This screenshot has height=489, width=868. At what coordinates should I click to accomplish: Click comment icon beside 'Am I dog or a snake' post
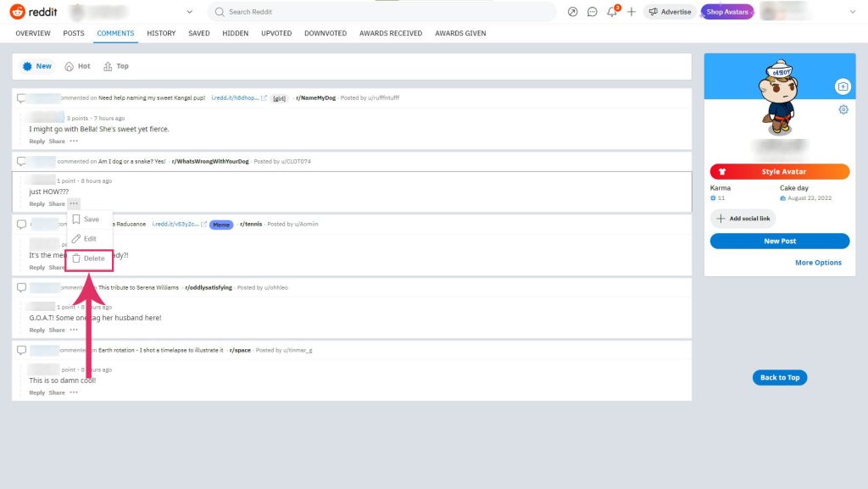point(21,162)
